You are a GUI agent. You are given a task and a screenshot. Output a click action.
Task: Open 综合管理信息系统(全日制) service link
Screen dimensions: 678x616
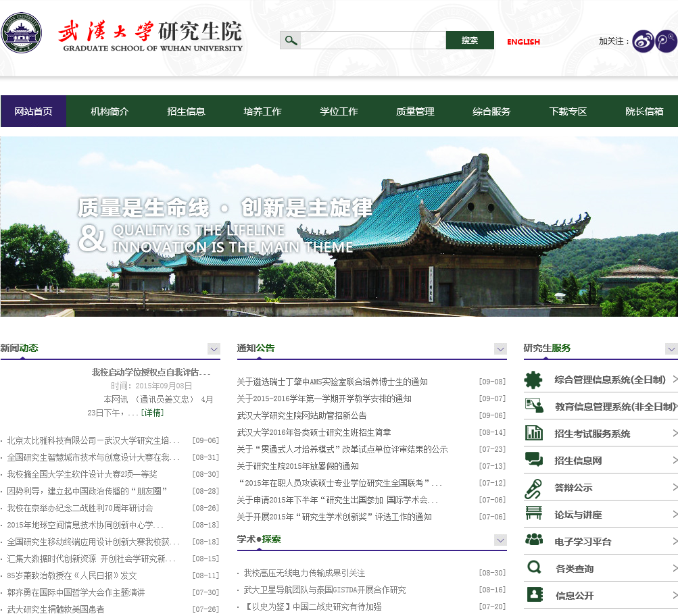(x=610, y=380)
